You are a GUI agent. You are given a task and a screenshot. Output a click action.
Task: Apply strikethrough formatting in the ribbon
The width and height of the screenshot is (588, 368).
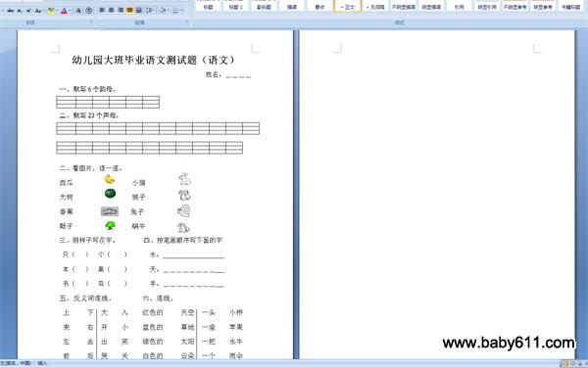click(x=10, y=11)
